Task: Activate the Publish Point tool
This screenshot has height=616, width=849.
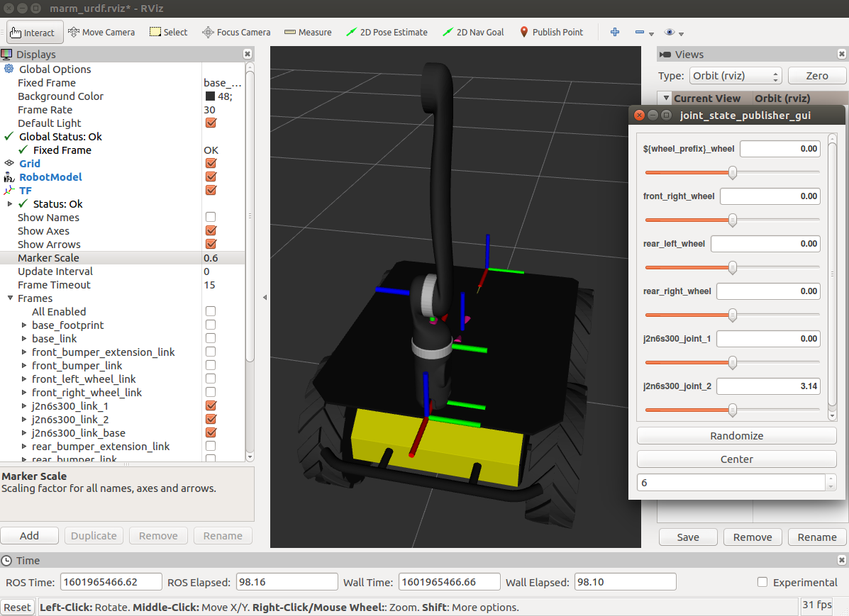Action: coord(551,33)
